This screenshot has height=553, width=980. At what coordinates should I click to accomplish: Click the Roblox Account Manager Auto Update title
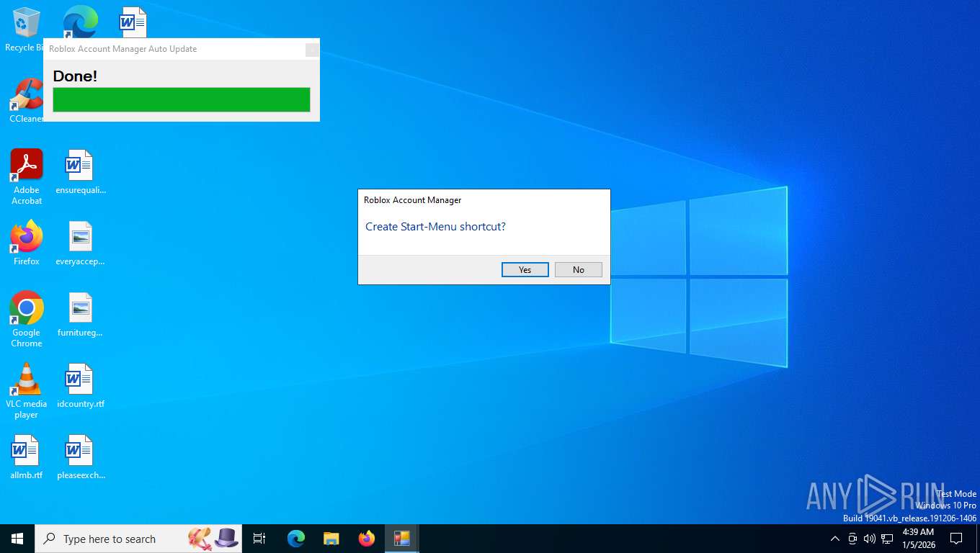click(122, 49)
